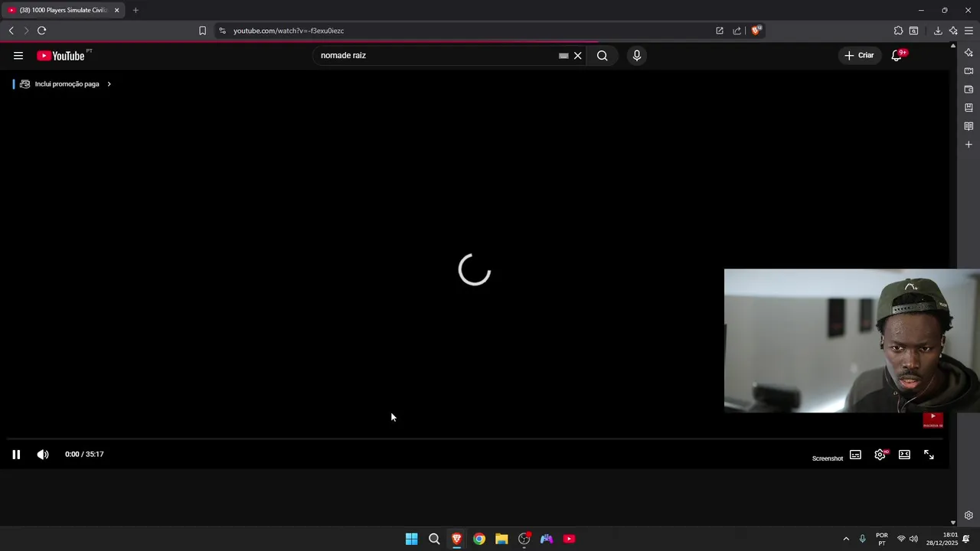Screen dimensions: 980x551
Task: Click the channel watermark in the video corner
Action: tap(933, 420)
